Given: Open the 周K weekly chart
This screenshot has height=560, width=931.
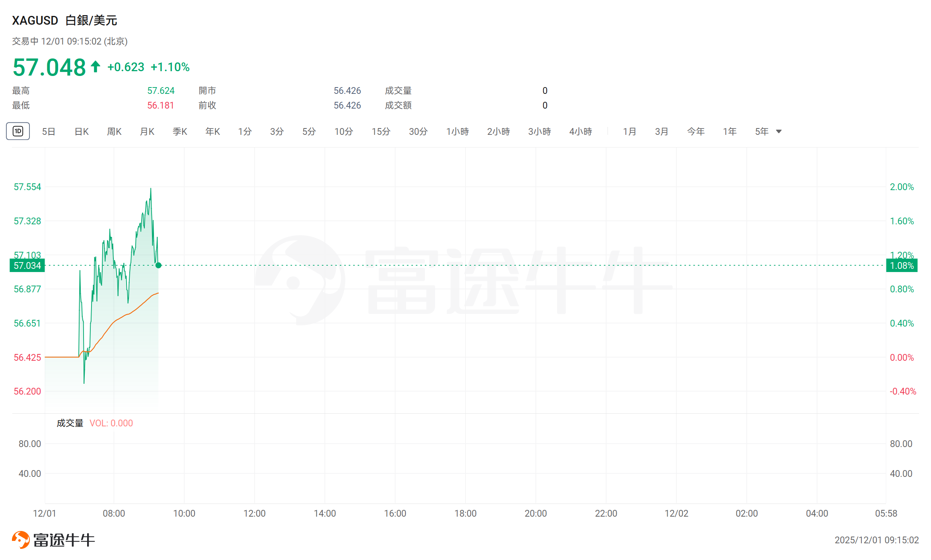Looking at the screenshot, I should point(114,132).
